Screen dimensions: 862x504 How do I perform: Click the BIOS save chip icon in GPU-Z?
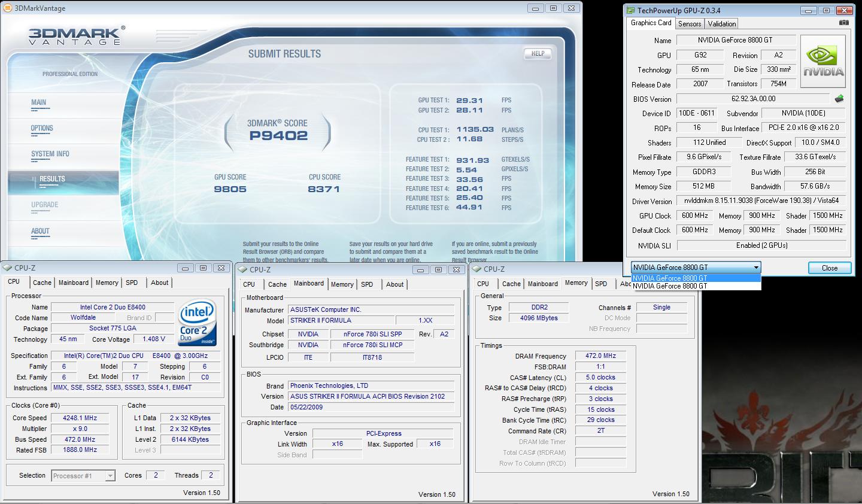pos(839,99)
